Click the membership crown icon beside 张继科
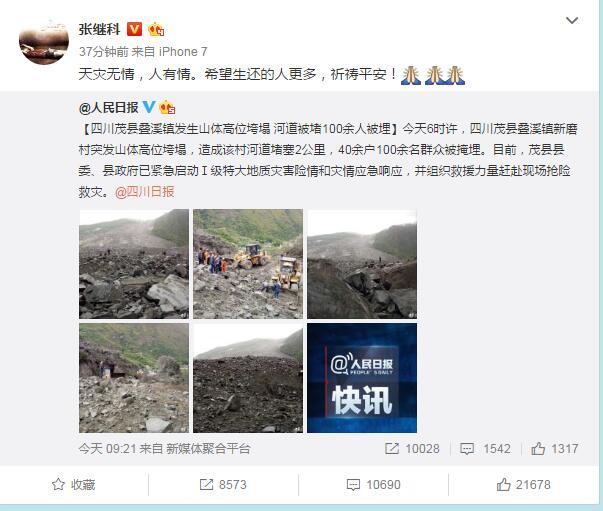 point(156,30)
